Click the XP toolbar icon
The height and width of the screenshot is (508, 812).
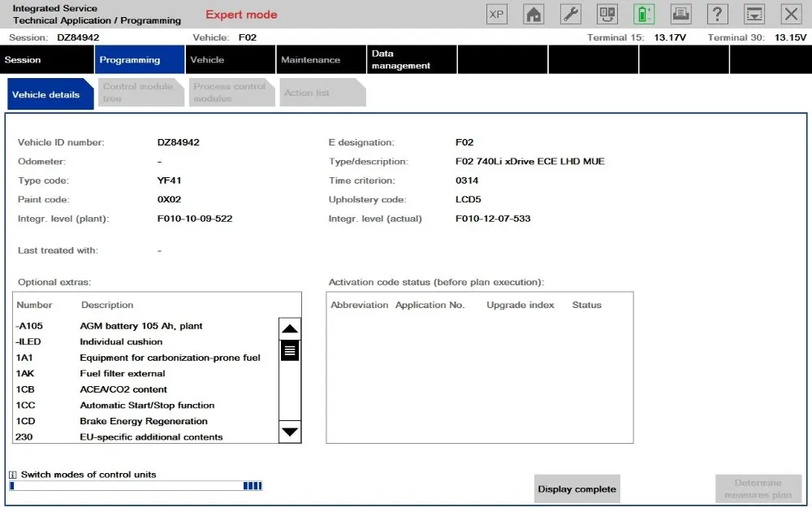tap(496, 13)
